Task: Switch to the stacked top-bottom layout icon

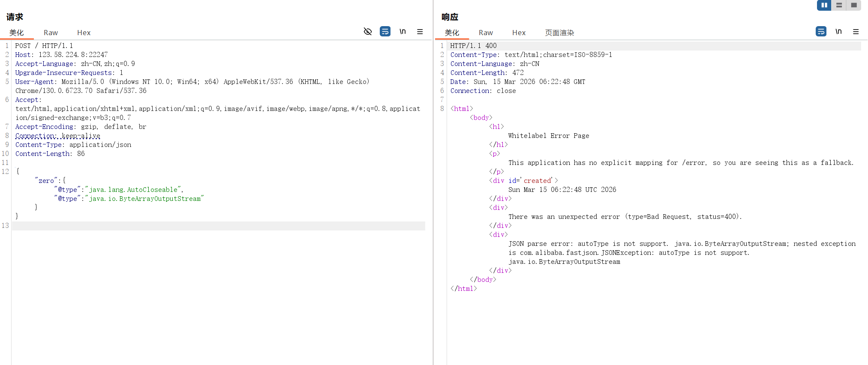Action: (x=839, y=5)
